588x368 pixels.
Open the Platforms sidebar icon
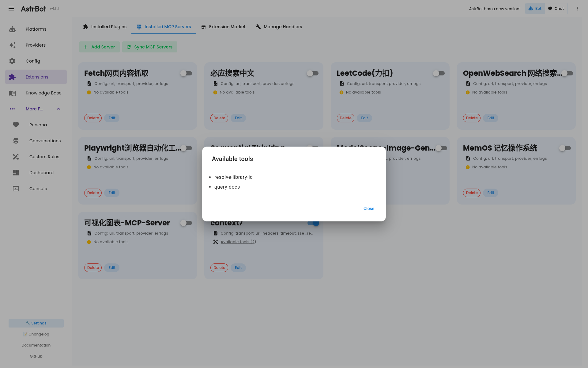coord(12,29)
